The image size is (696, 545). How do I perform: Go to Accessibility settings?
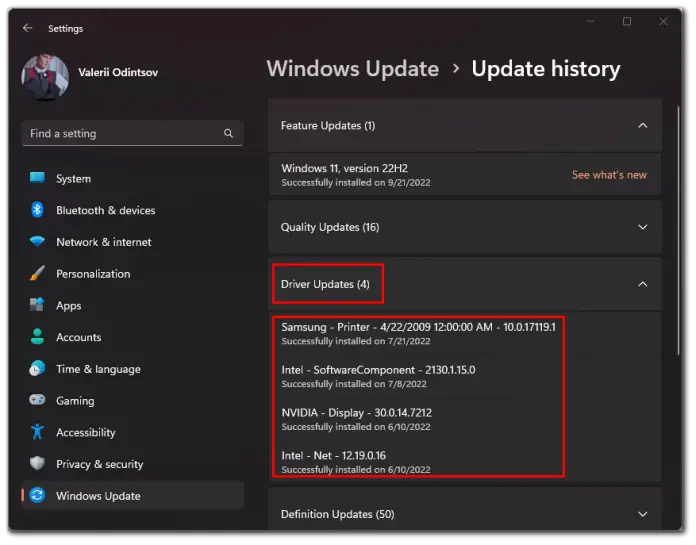[132, 432]
